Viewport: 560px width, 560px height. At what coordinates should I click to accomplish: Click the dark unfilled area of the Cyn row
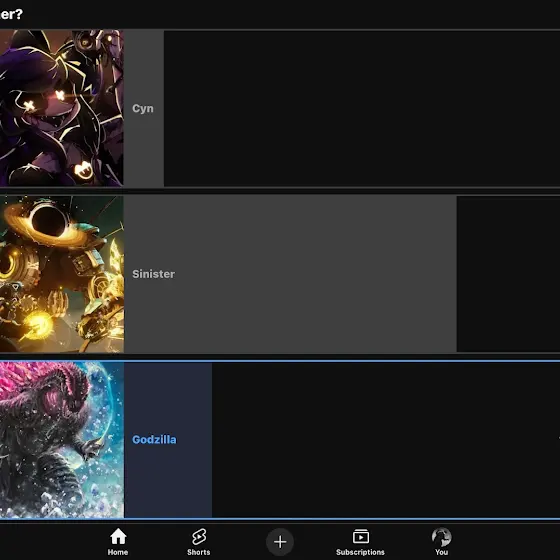[362, 108]
